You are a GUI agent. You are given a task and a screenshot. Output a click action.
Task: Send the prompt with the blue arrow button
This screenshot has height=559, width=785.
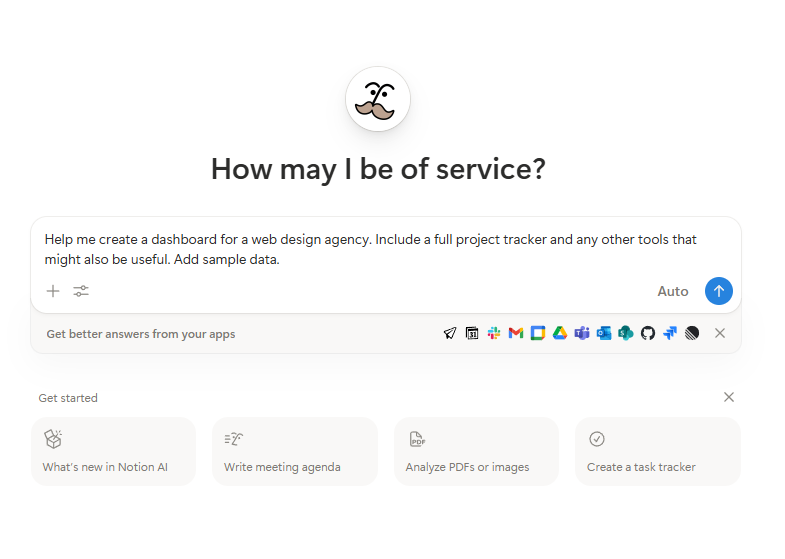pos(719,291)
